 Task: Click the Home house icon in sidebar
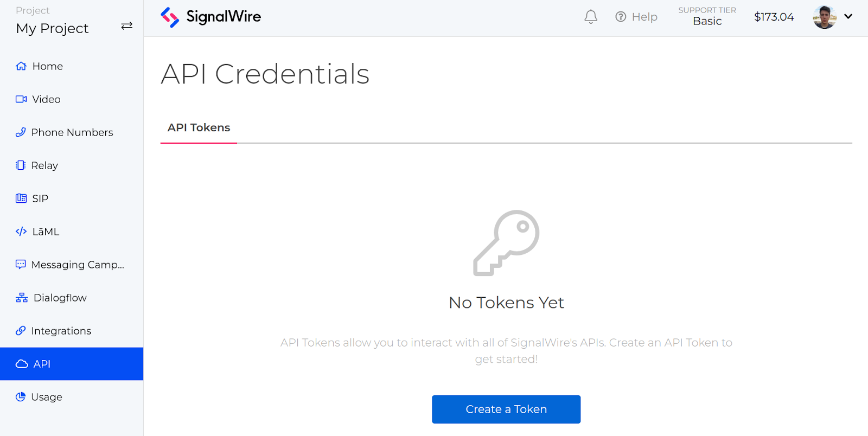[21, 66]
